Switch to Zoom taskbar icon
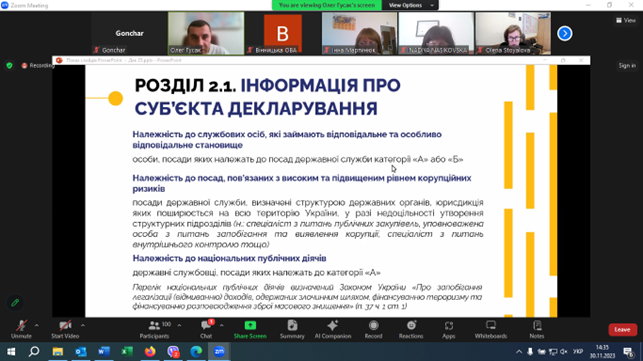The image size is (643, 361). click(x=219, y=352)
